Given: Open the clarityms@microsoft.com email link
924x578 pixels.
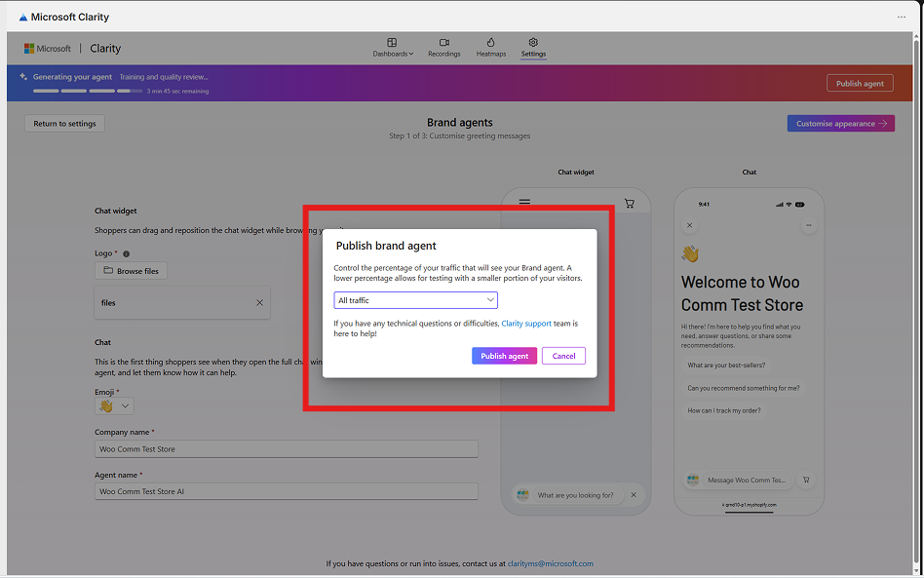Looking at the screenshot, I should click(x=551, y=563).
